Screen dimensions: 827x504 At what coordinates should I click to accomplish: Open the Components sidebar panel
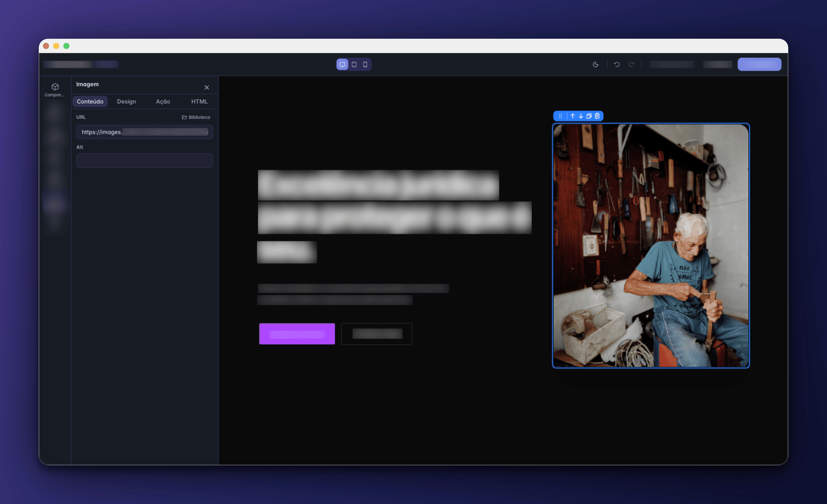(55, 90)
